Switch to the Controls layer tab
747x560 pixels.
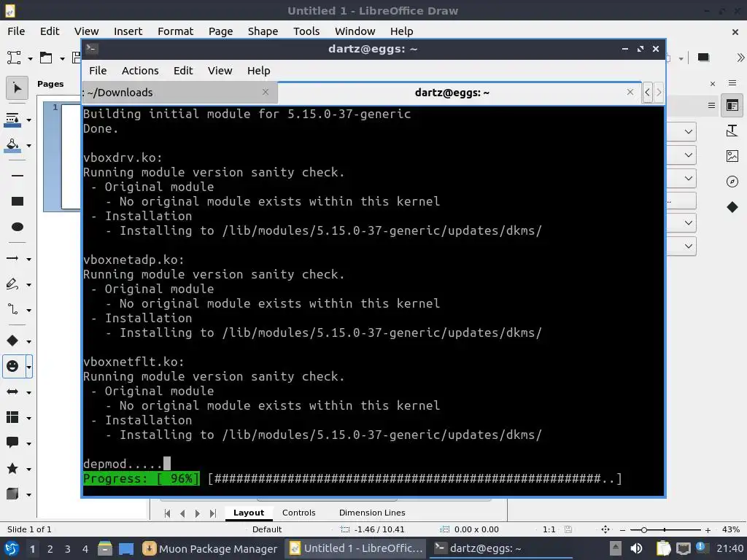pyautogui.click(x=298, y=513)
